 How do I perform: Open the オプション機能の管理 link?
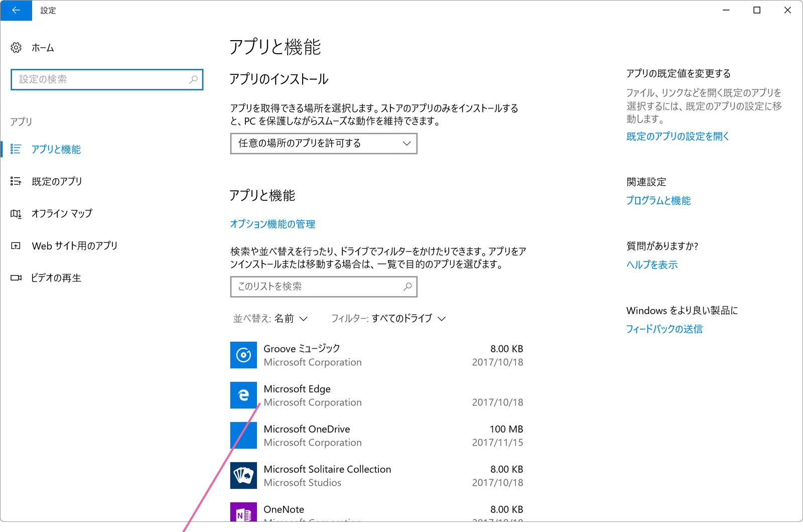tap(273, 224)
